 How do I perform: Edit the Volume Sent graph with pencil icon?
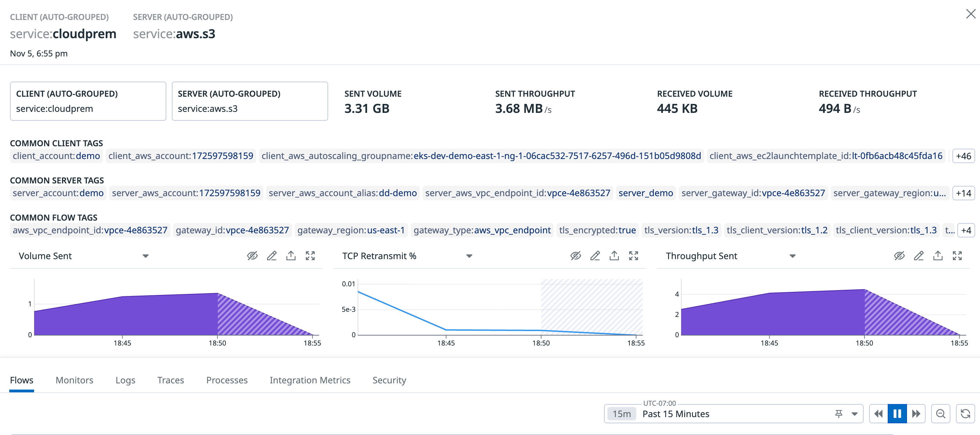pyautogui.click(x=272, y=256)
